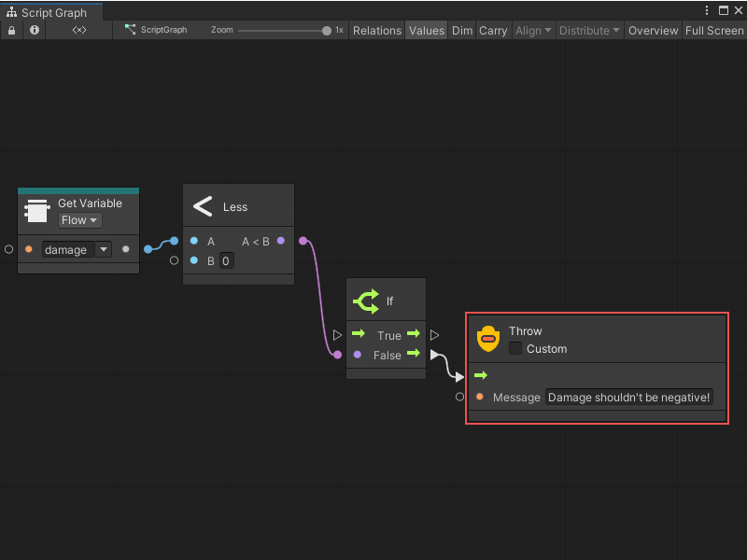Image resolution: width=747 pixels, height=560 pixels.
Task: Open graph info via the info icon
Action: point(35,30)
